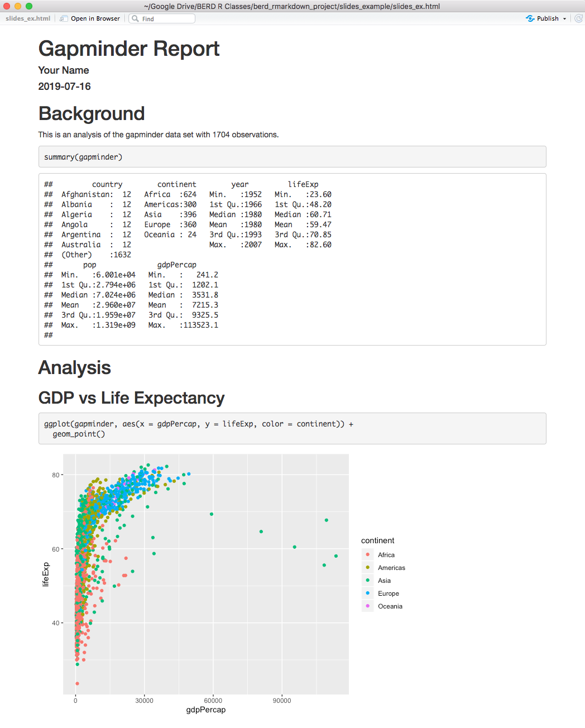Screen dimensions: 585x728
Task: Expand the Publish dropdown arrow
Action: [564, 19]
